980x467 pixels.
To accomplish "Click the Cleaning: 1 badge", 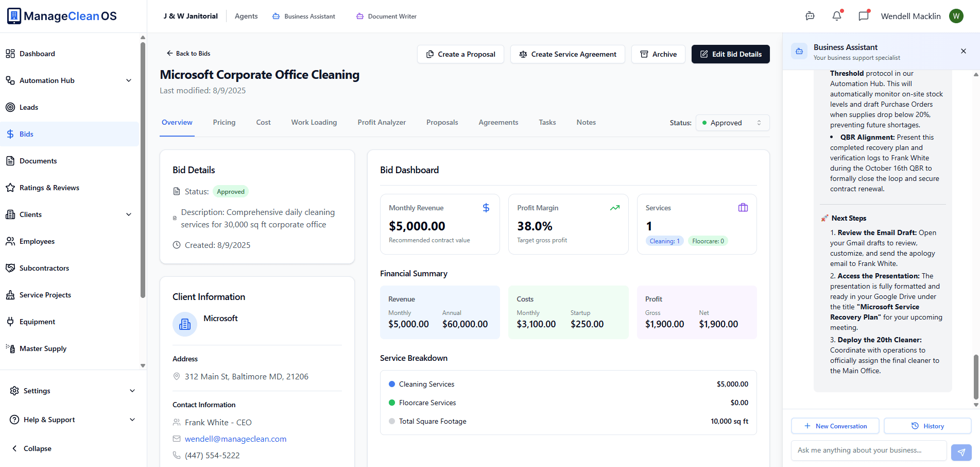I will coord(664,241).
